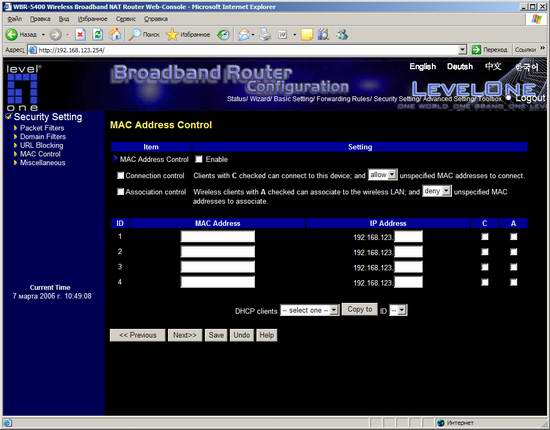550x430 pixels.
Task: Click the Help button
Action: click(x=267, y=335)
